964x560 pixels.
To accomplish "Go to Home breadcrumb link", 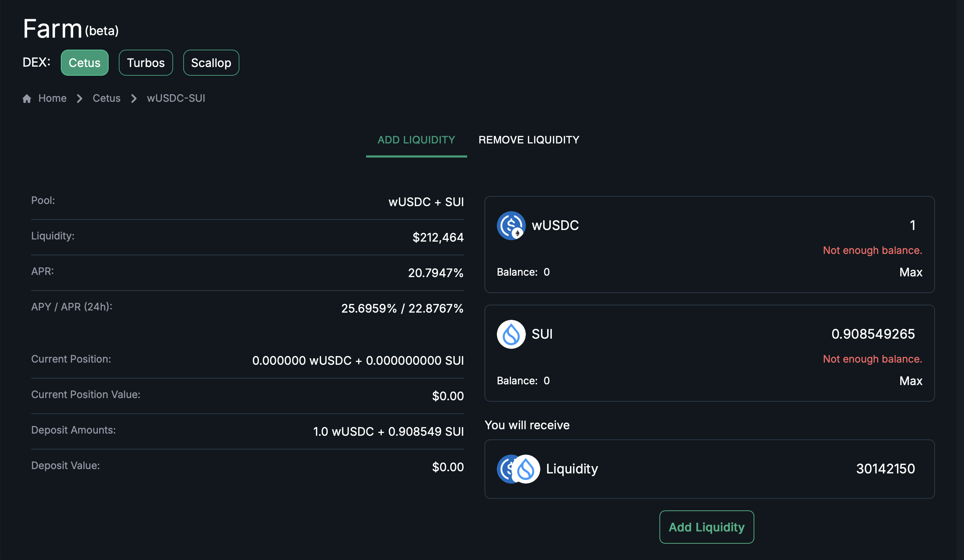I will coord(53,98).
